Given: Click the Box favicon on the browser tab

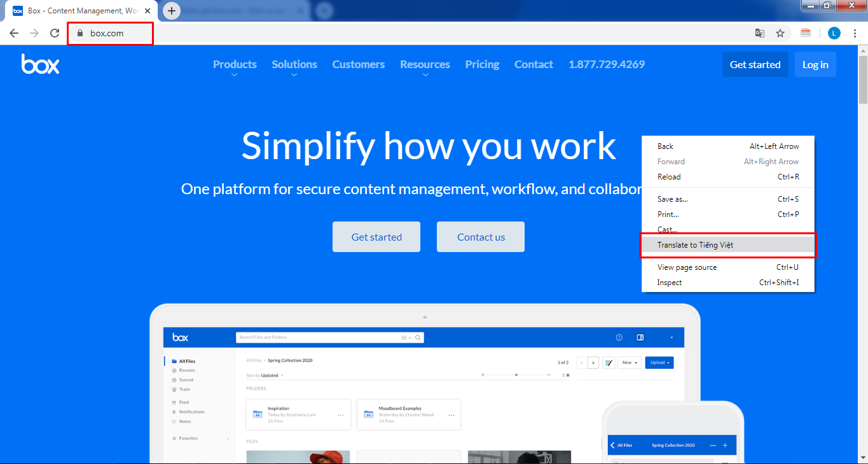Looking at the screenshot, I should (x=18, y=11).
